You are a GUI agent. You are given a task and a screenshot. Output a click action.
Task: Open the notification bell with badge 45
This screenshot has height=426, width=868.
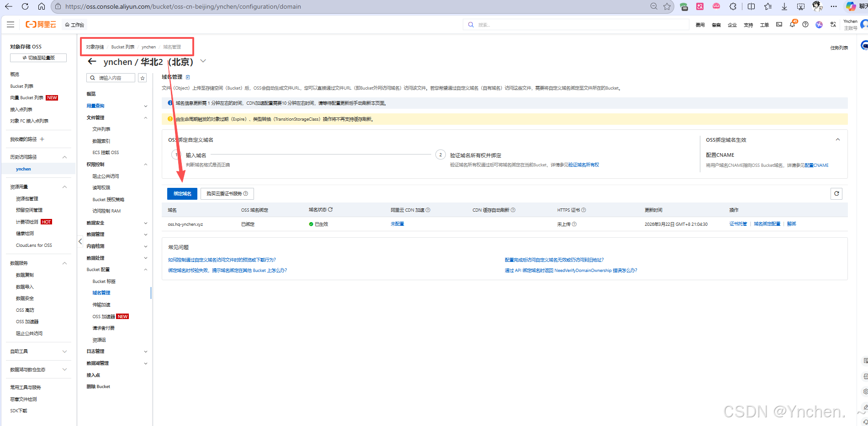click(792, 24)
